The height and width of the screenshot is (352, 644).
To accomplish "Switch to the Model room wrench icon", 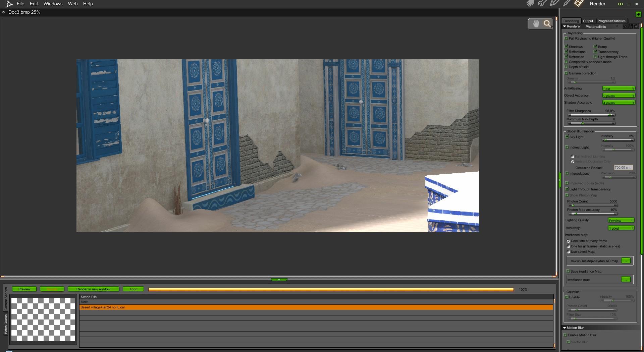I will pos(542,4).
